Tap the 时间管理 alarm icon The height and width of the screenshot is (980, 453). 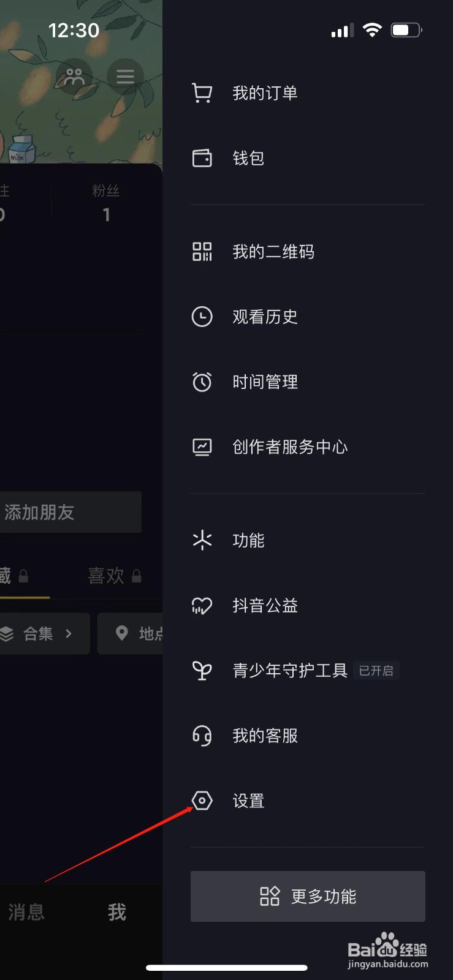(x=202, y=382)
